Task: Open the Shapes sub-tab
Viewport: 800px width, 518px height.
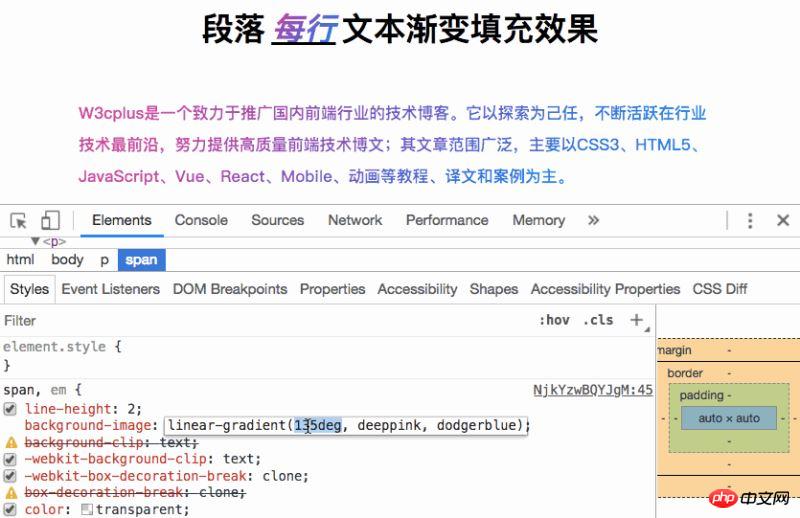Action: [493, 289]
